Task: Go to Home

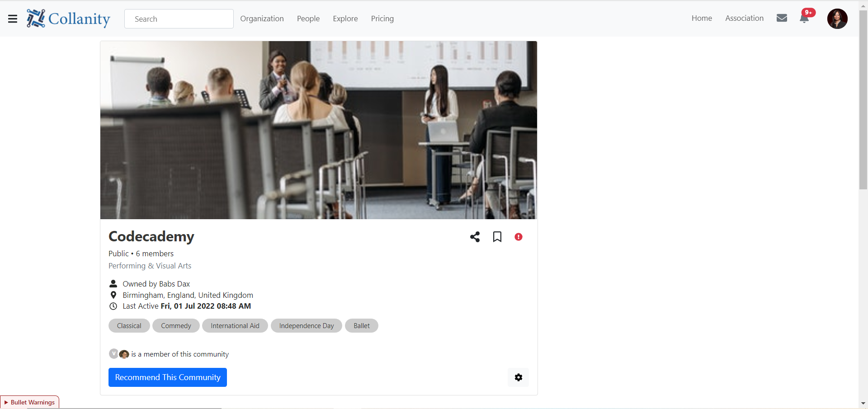Action: coord(702,18)
